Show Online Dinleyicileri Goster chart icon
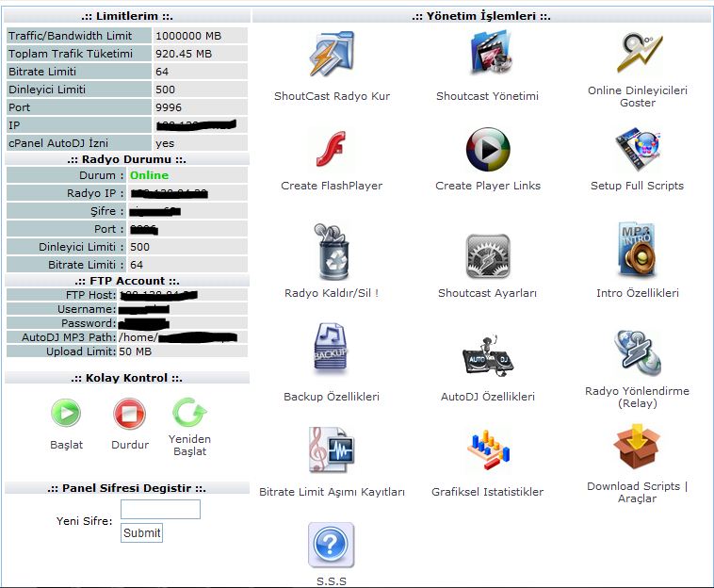This screenshot has width=714, height=588. [x=640, y=53]
